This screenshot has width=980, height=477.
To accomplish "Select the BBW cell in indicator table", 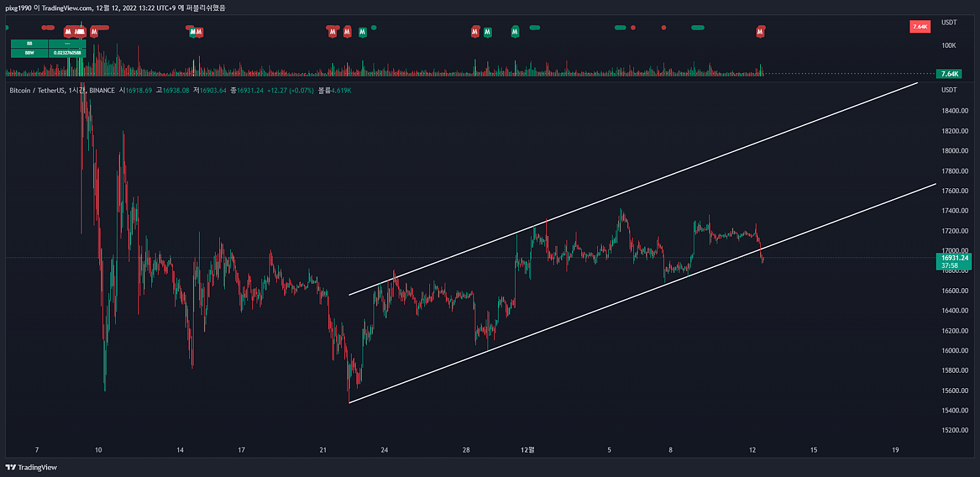I will [29, 53].
